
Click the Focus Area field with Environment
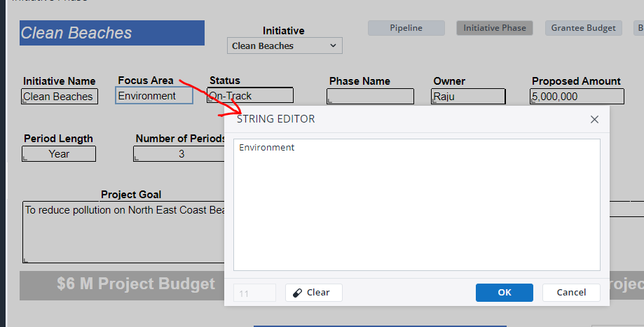(x=153, y=96)
